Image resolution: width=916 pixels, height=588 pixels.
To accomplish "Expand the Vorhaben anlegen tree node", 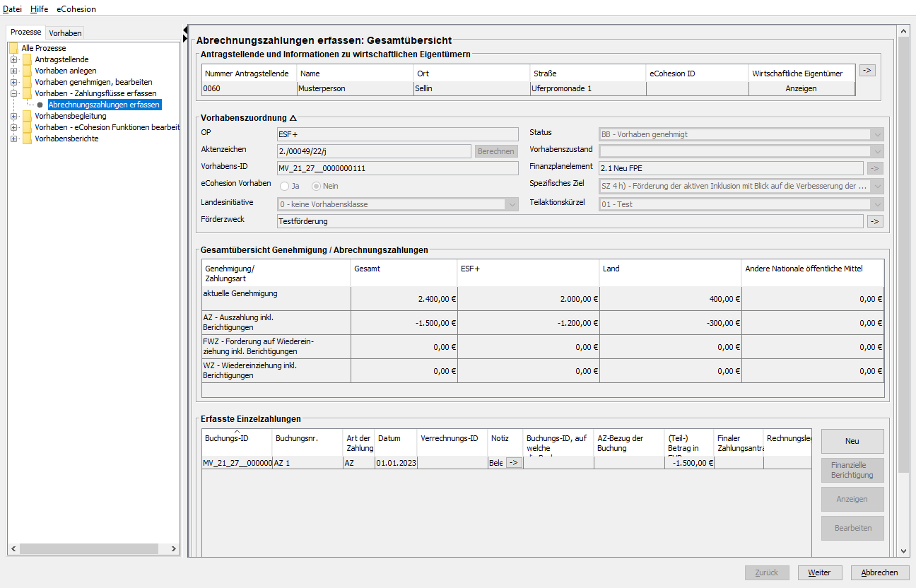I will pos(13,71).
